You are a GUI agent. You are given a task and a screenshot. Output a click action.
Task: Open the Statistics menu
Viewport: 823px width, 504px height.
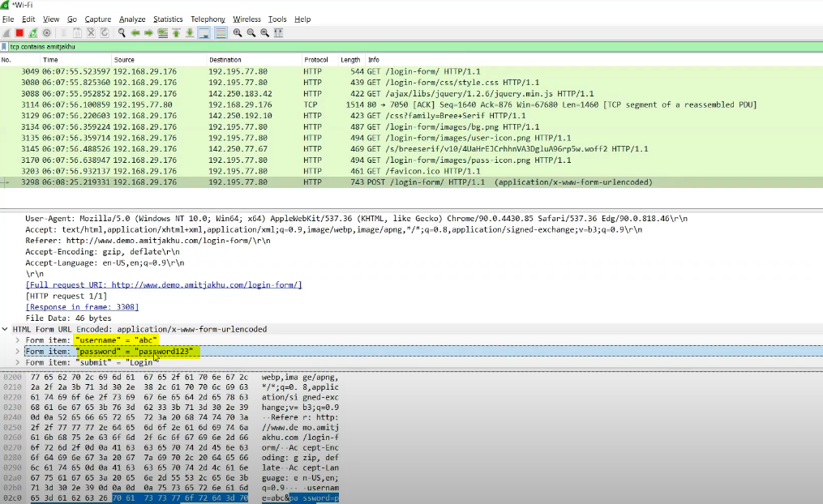[168, 19]
